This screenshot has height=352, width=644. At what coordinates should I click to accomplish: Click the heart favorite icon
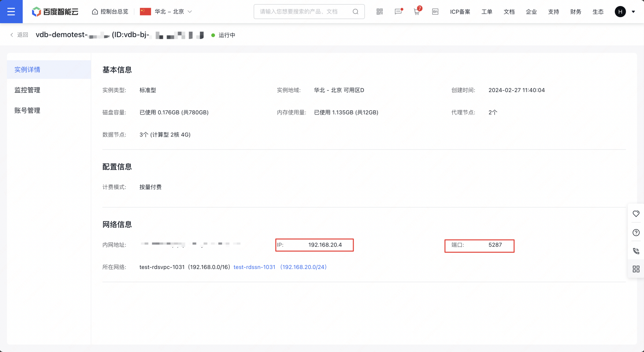(x=636, y=214)
